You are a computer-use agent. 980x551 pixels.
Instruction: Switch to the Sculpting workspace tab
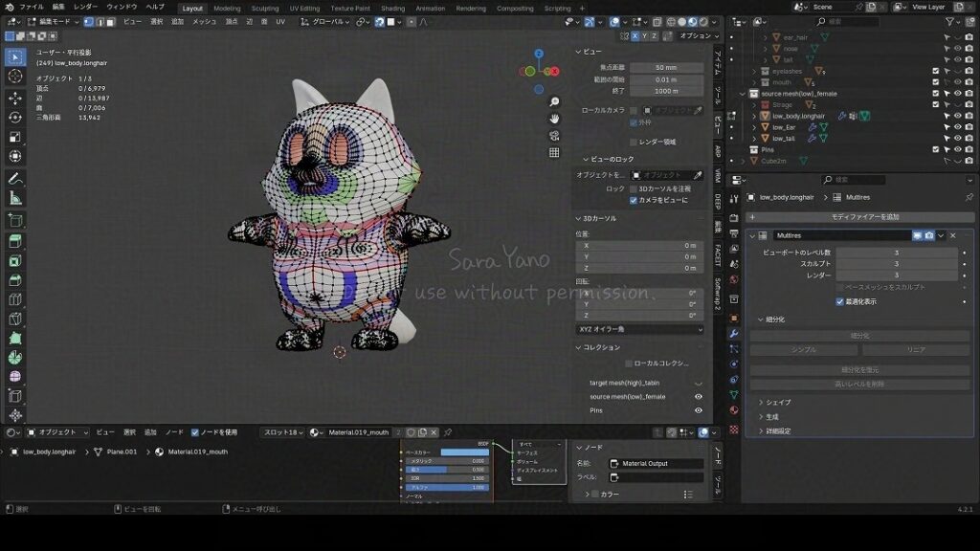tap(265, 8)
